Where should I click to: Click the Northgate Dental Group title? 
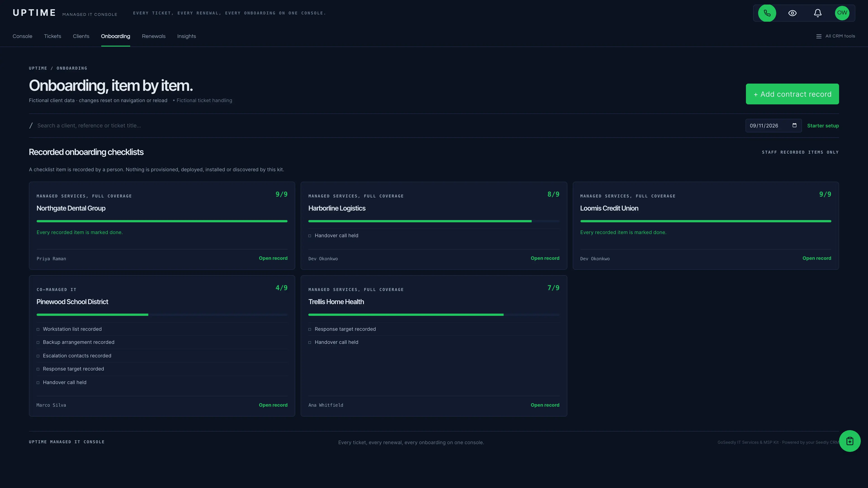point(71,208)
